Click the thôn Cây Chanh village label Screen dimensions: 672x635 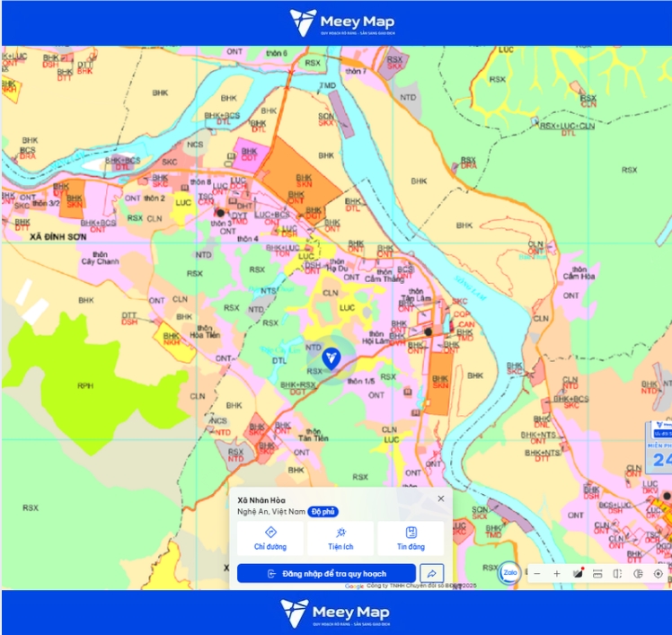tap(101, 258)
